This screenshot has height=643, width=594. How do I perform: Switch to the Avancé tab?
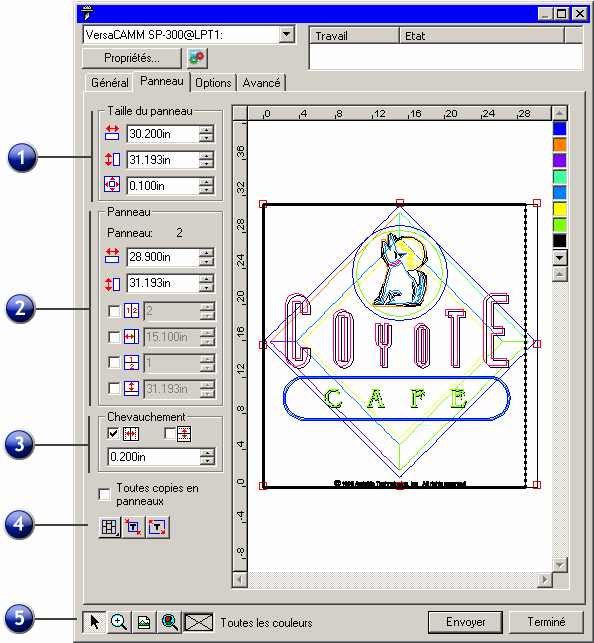261,83
